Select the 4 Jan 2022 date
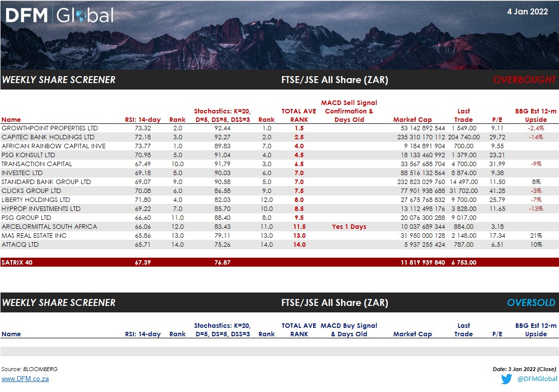The height and width of the screenshot is (392, 559). coord(528,11)
